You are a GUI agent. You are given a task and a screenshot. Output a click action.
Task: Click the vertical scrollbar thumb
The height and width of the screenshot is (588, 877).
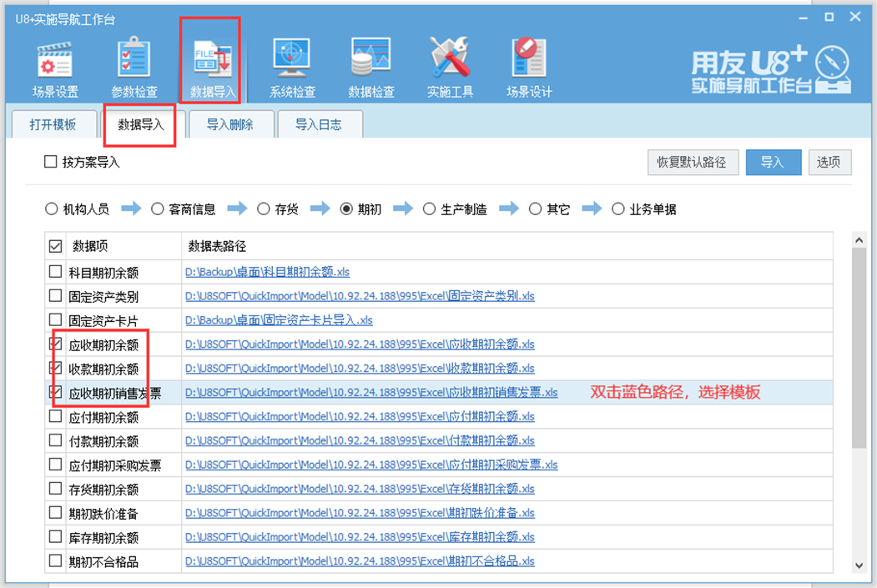(x=859, y=348)
